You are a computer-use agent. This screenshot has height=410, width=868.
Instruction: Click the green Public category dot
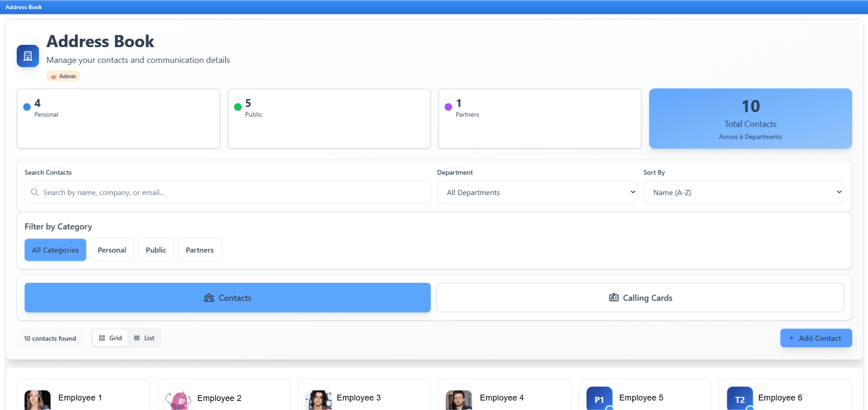coord(238,107)
